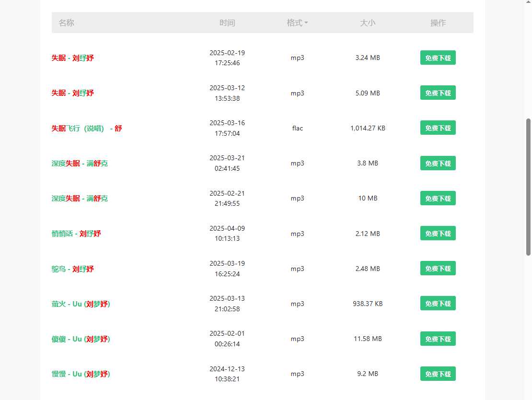Image resolution: width=532 pixels, height=400 pixels.
Task: Click 免费下载 for the flac file
Action: coord(438,128)
